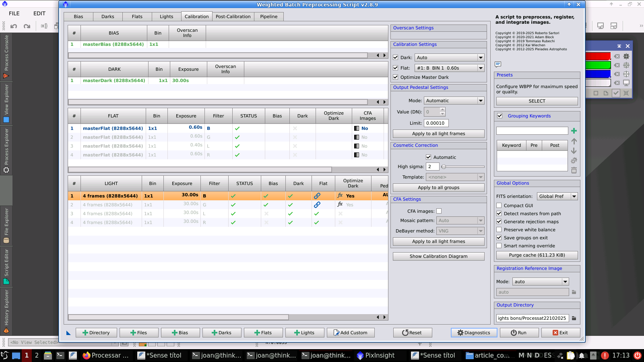Open the Output Directory folder browse icon
The image size is (644, 362).
click(574, 318)
